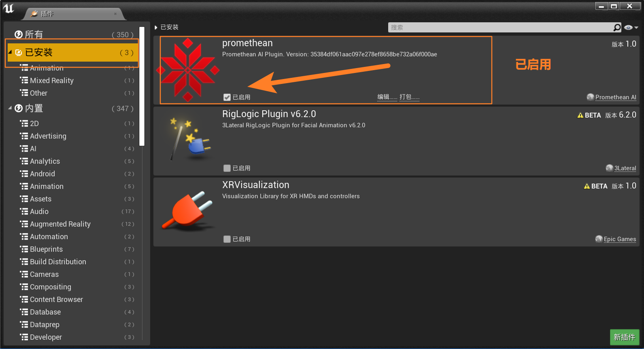
Task: Click the Unreal Engine logo icon
Action: [x=9, y=9]
